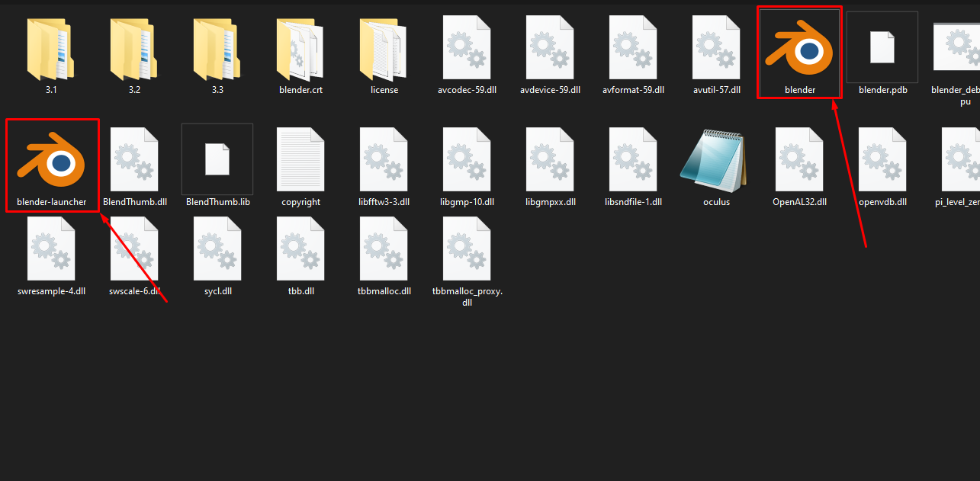Viewport: 980px width, 481px height.
Task: Select the tbbmalloc.dll file icon
Action: 384,249
